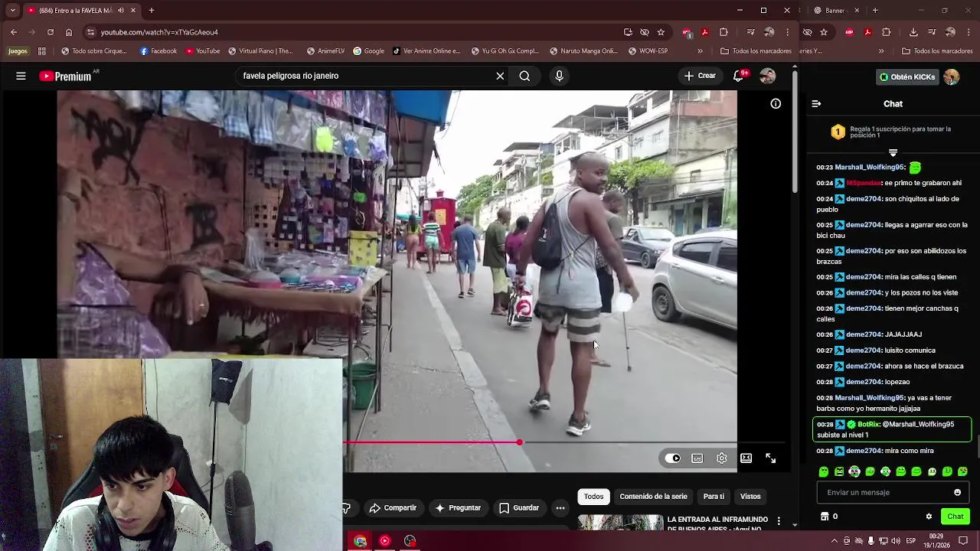Go to browser home page
980x551 pixels.
pyautogui.click(x=69, y=32)
